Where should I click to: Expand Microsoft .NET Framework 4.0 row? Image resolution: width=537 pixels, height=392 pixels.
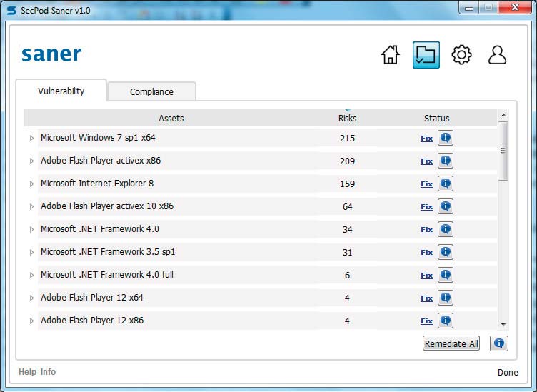pos(31,230)
